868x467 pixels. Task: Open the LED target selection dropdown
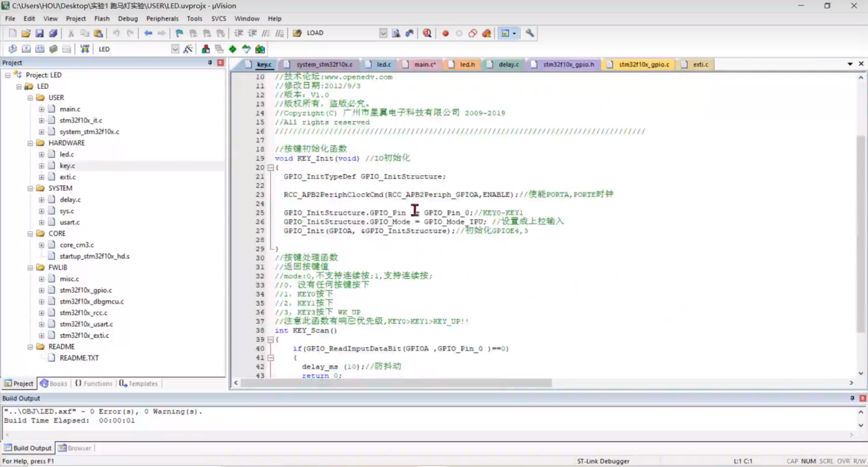175,49
